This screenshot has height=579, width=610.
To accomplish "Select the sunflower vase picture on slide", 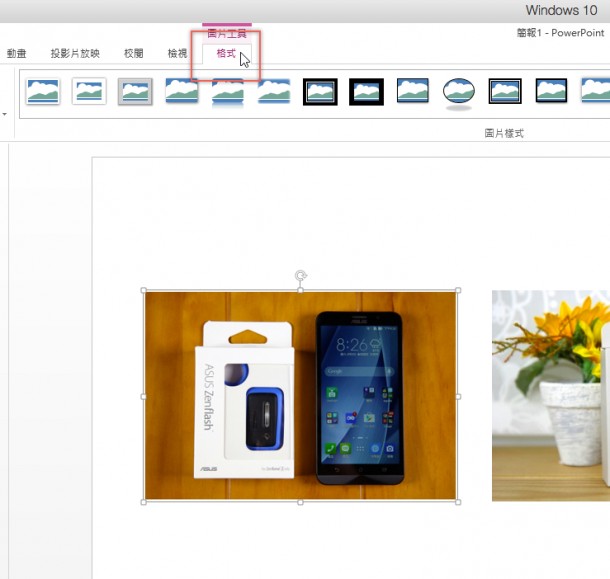I will pos(551,396).
